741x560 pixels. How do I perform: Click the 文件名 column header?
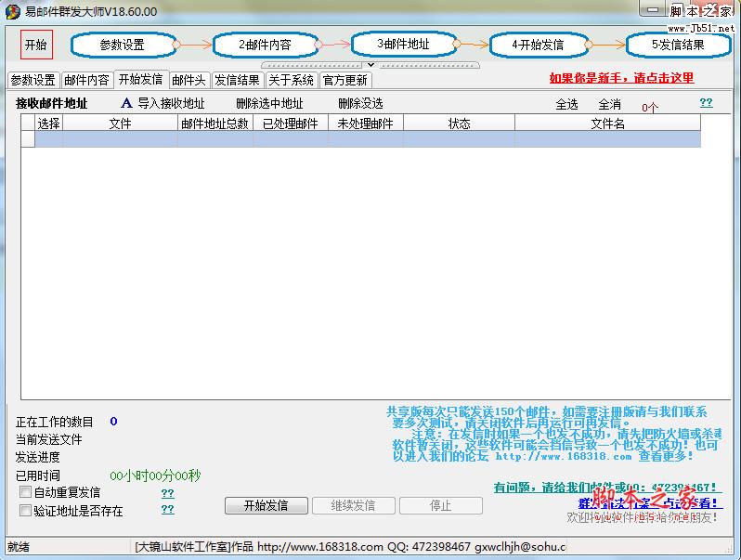[607, 124]
